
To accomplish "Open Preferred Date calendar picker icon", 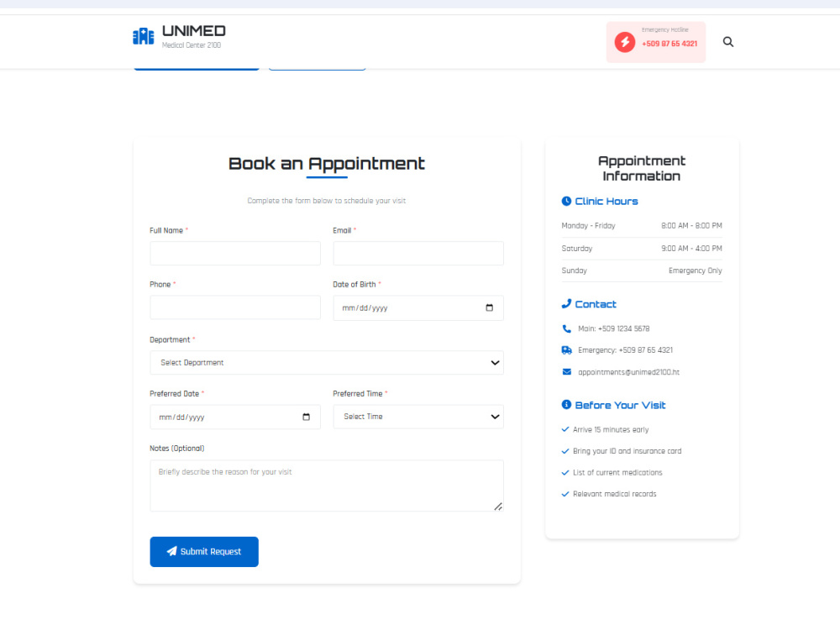I will pos(306,417).
